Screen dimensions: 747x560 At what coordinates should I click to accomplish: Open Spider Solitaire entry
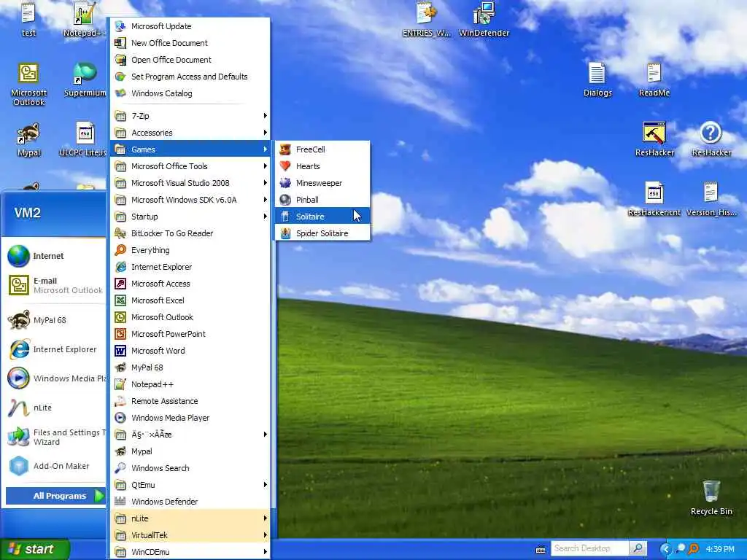click(322, 233)
